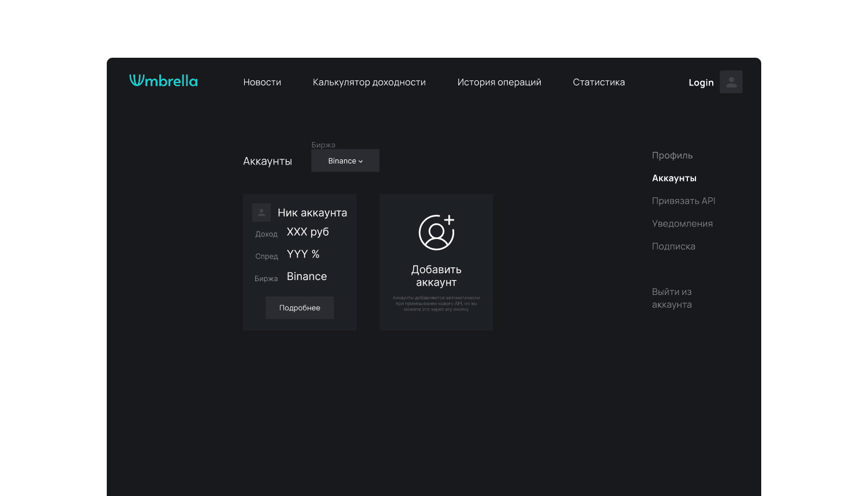
Task: Click the Доход label
Action: pyautogui.click(x=267, y=234)
